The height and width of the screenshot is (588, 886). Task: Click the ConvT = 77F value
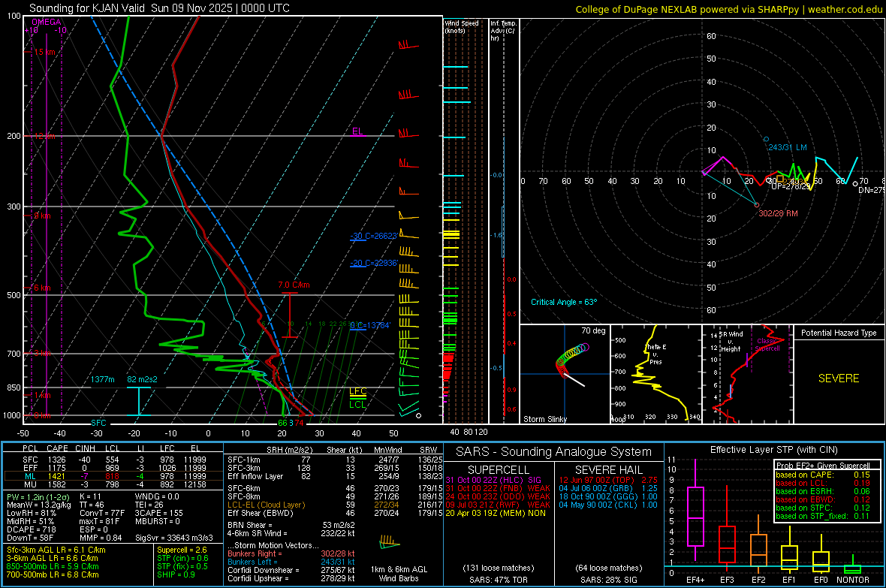click(102, 514)
